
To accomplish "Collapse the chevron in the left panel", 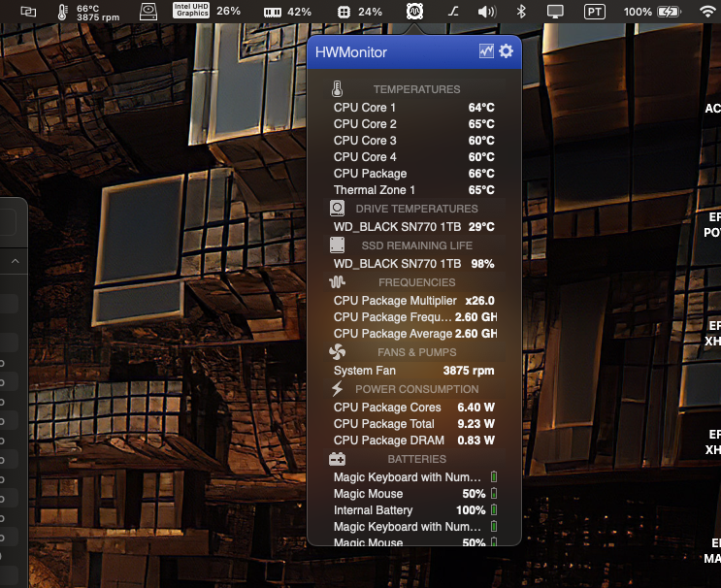I will 16,261.
